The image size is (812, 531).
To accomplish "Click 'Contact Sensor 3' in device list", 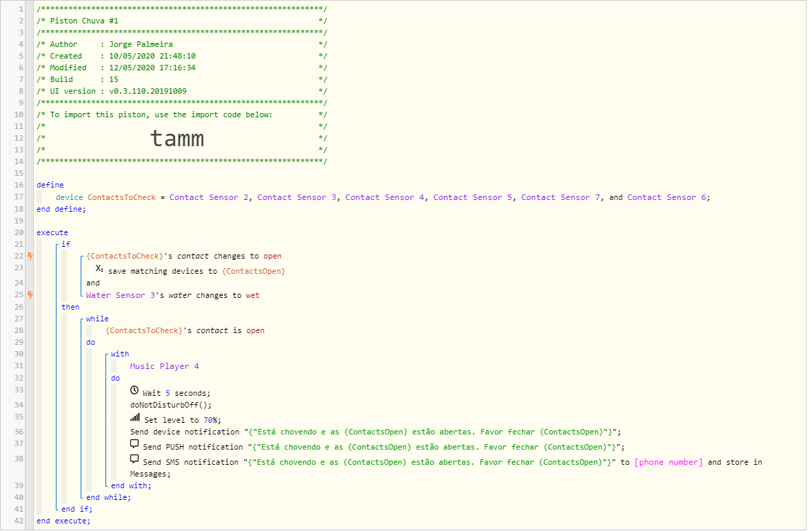I will point(296,197).
